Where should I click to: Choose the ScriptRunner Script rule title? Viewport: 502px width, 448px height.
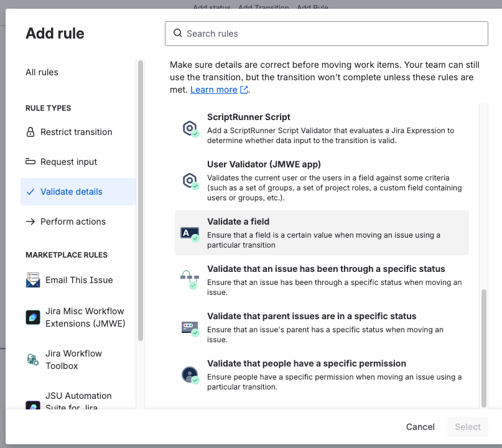248,117
